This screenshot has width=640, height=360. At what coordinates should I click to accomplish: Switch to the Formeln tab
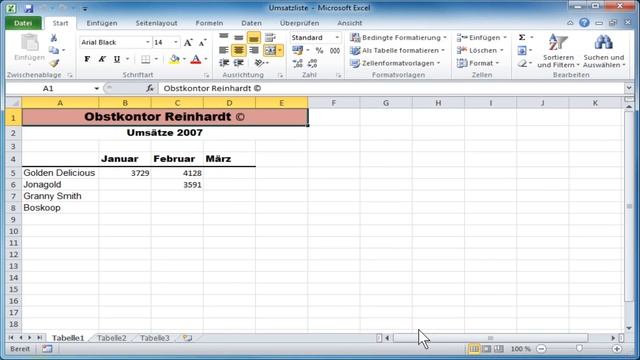point(209,23)
